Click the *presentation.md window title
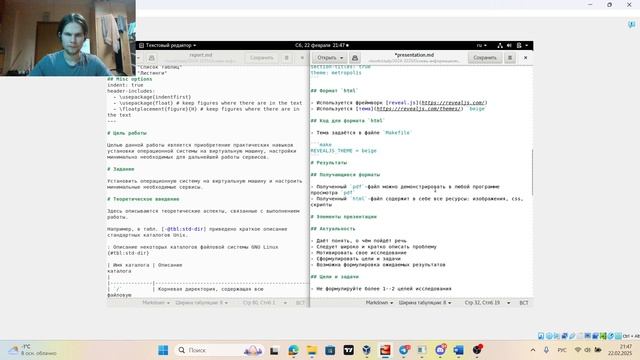This screenshot has height=360, width=640. 414,55
